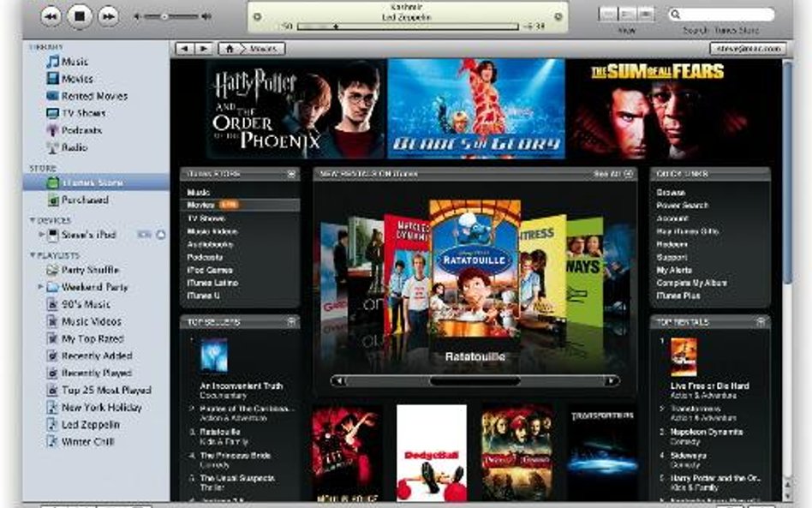Open the Redeem quick link

click(672, 244)
